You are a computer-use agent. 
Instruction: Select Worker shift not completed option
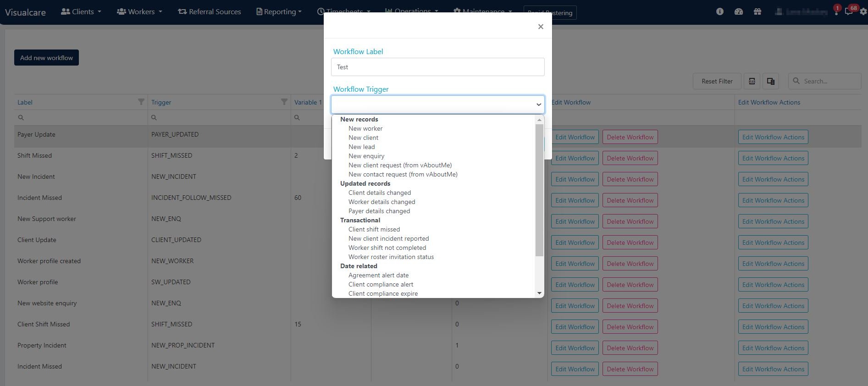[387, 248]
